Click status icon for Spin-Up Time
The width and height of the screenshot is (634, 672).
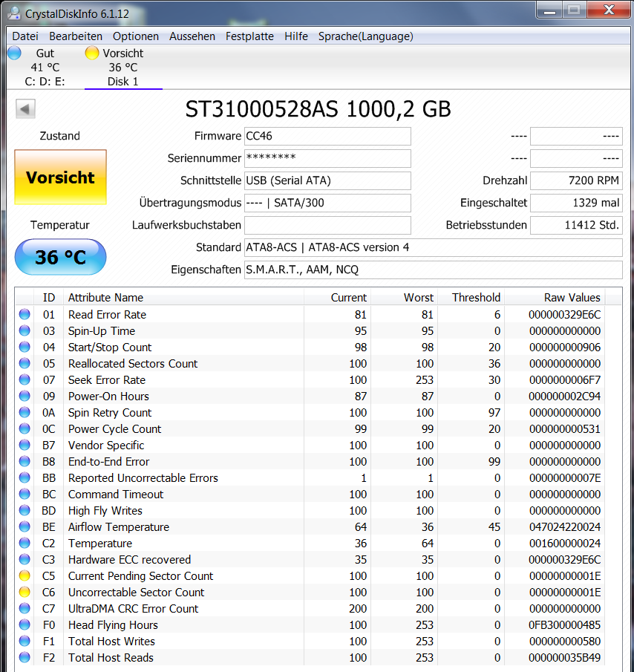click(24, 330)
